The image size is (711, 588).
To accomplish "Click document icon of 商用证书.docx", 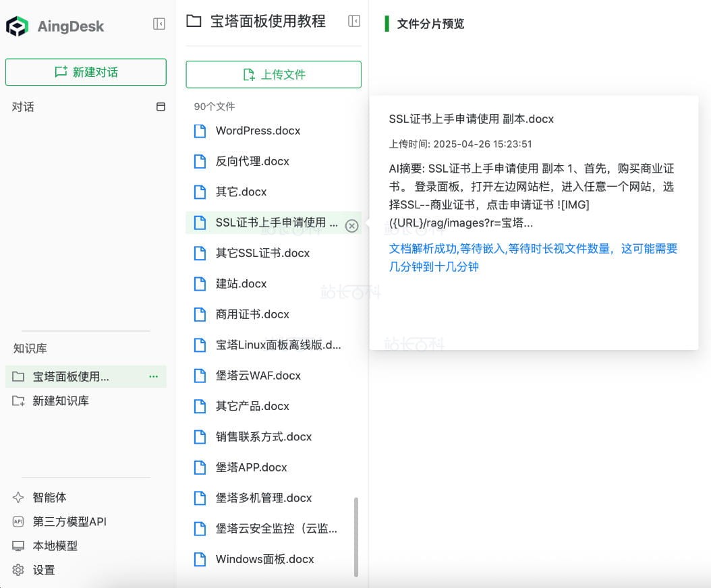I will 200,315.
